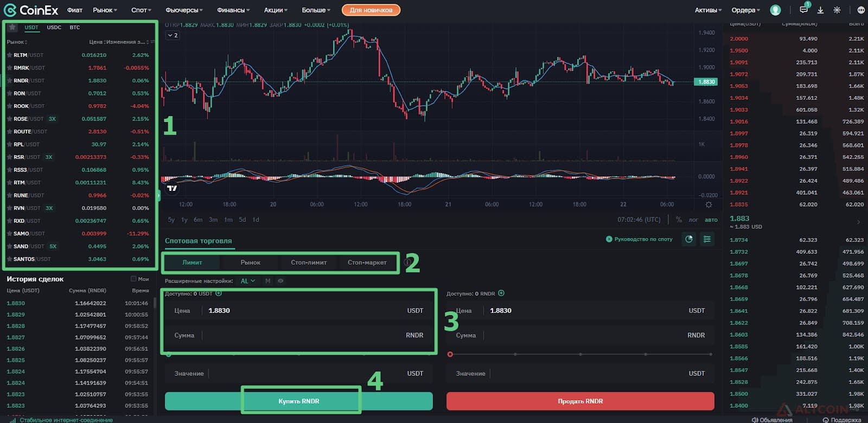This screenshot has height=423, width=868.
Task: Click the support headset icon
Action: click(826, 420)
